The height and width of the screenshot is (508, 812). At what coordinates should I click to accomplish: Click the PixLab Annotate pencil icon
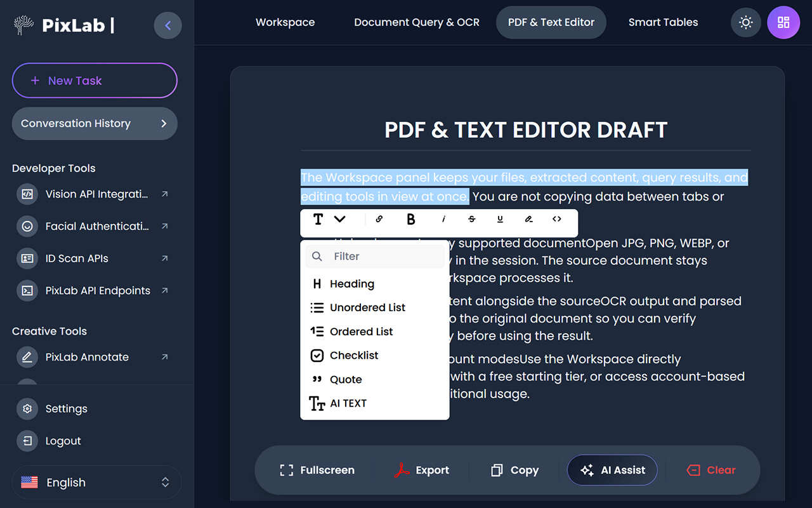click(27, 357)
